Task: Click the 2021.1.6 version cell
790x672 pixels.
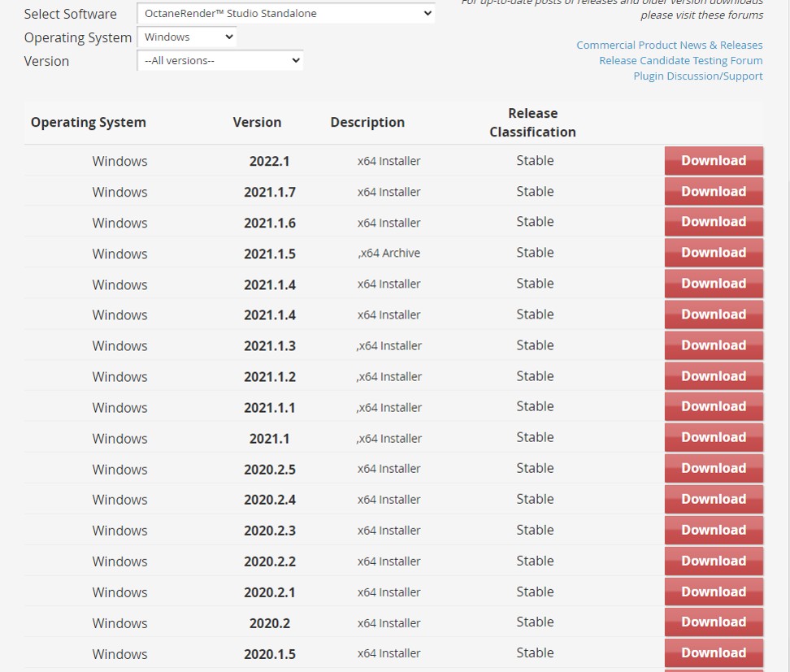Action: click(x=270, y=223)
